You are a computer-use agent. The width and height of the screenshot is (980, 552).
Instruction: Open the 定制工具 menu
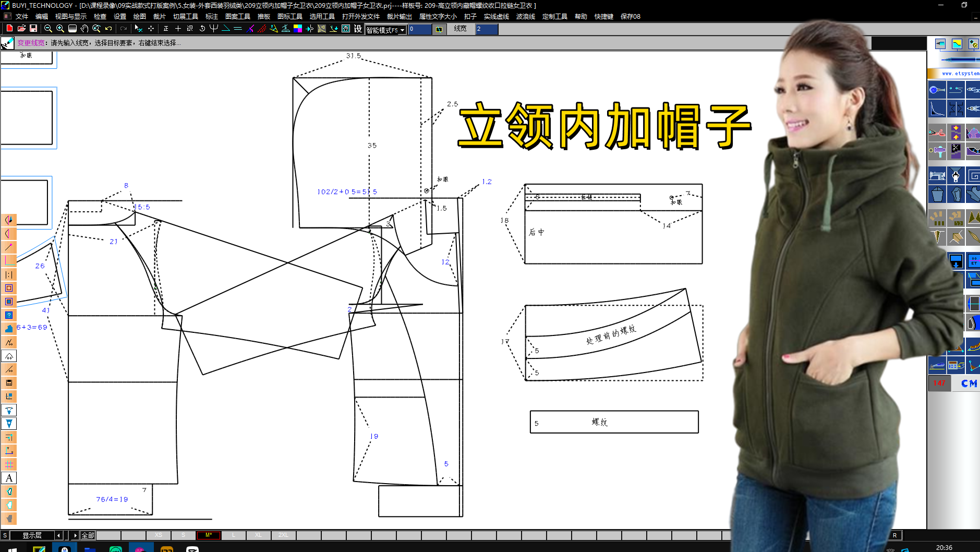[555, 17]
